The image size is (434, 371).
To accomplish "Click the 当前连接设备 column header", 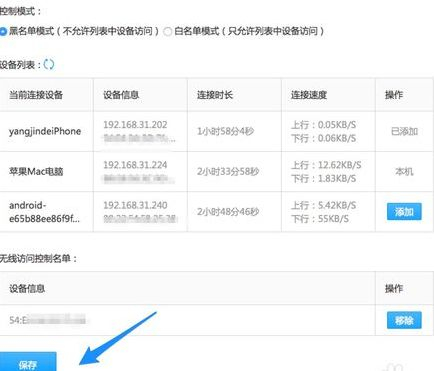I will pos(36,95).
